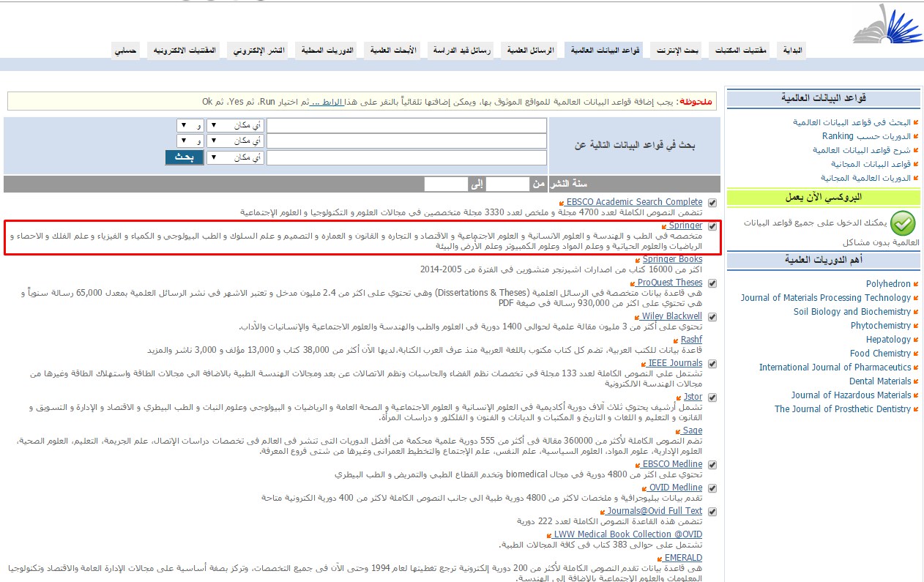Open the first أي مكان field dropdown
The height and width of the screenshot is (582, 924).
coord(234,124)
